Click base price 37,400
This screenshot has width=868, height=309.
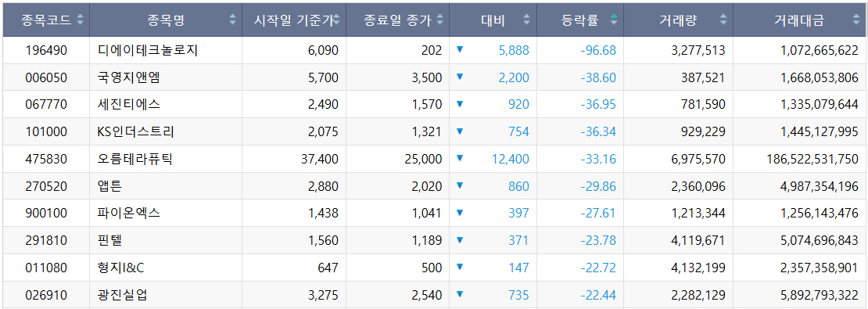tap(320, 160)
